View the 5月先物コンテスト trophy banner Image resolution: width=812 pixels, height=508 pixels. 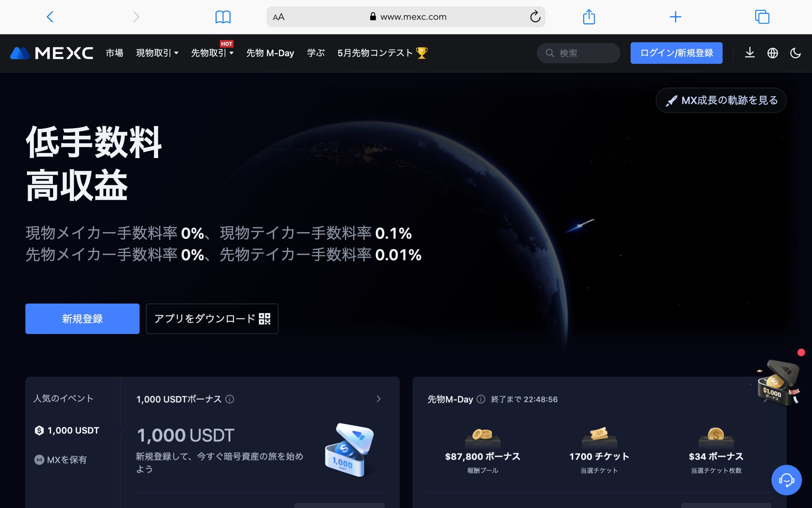click(381, 53)
